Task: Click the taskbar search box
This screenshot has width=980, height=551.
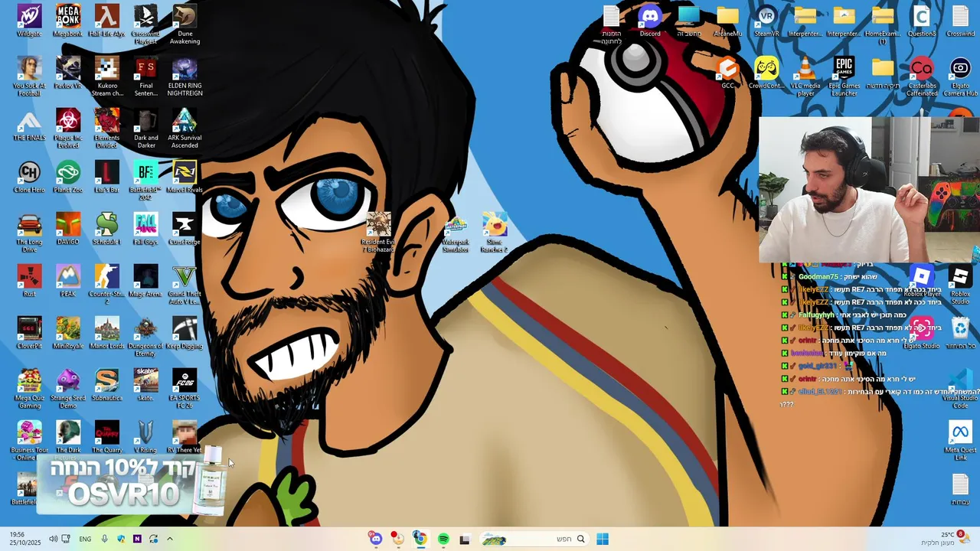Action: 534,539
